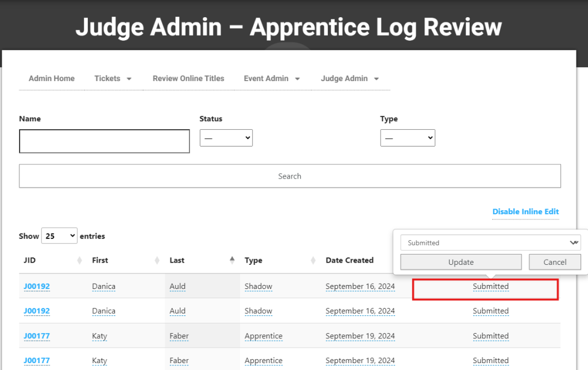
Task: Open J00177 Apprentice log link
Action: pos(37,336)
